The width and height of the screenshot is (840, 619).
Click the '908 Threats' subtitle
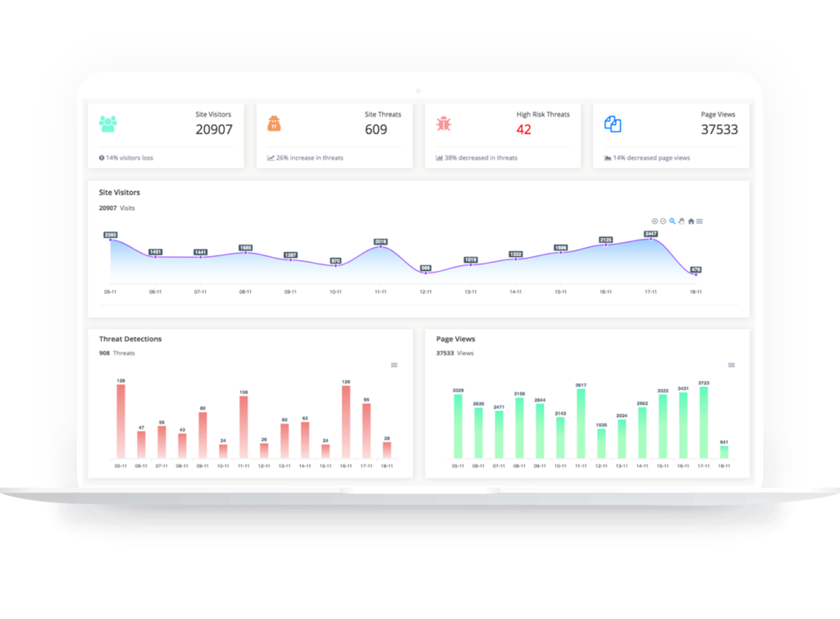point(116,353)
